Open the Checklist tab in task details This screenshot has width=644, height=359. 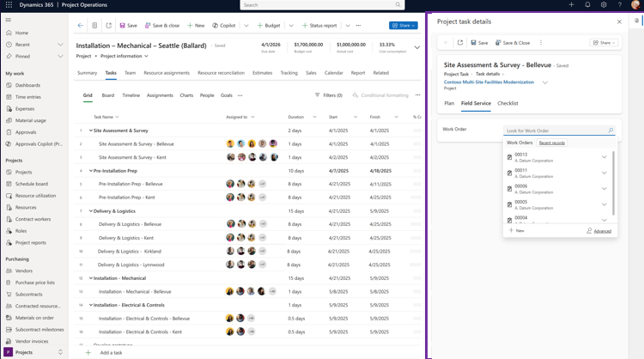tap(507, 104)
